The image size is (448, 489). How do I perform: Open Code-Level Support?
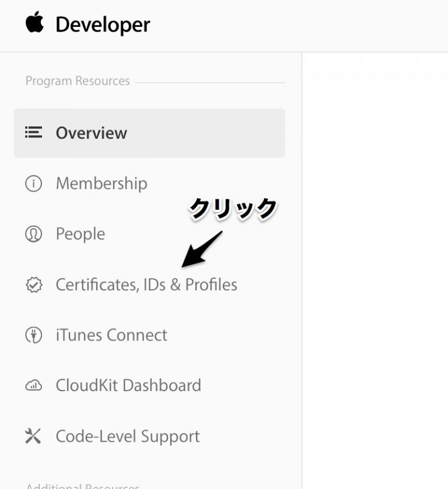pyautogui.click(x=128, y=437)
